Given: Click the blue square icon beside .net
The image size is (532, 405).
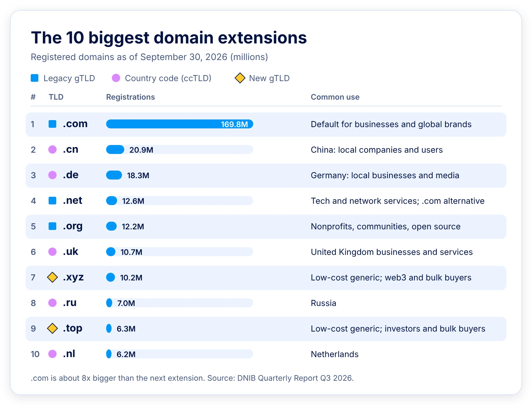Looking at the screenshot, I should click(52, 201).
